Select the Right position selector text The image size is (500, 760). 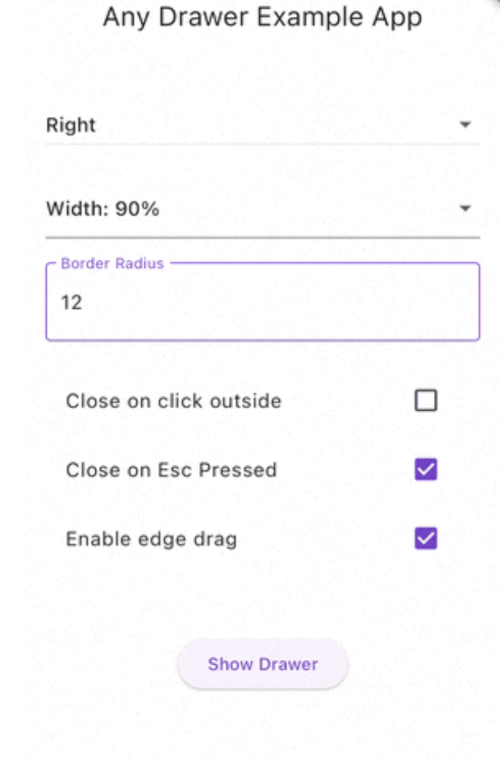[71, 125]
